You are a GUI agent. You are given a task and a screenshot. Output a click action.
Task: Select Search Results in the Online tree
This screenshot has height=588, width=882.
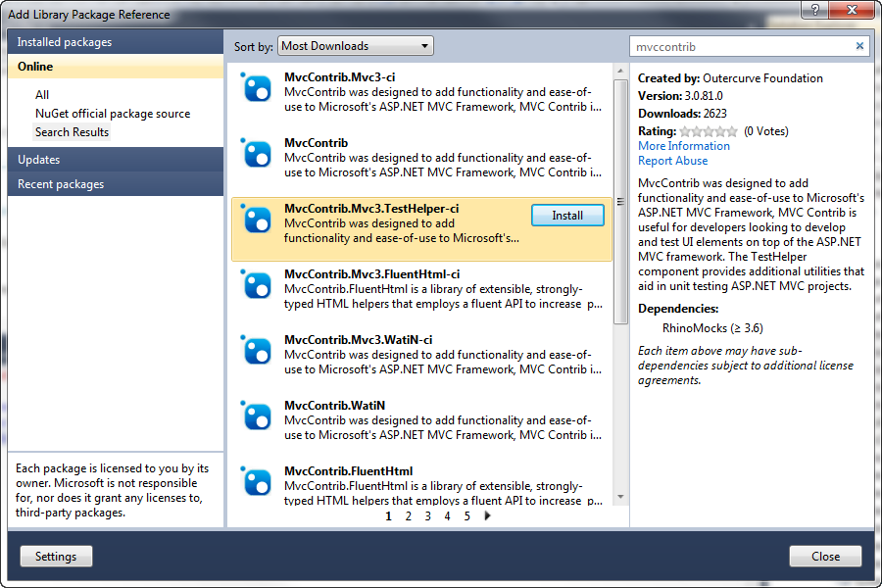tap(72, 132)
